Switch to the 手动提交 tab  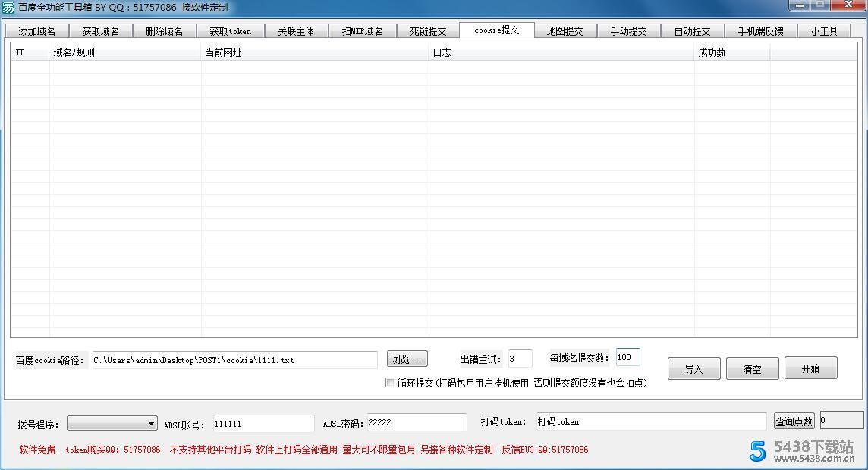tap(629, 31)
